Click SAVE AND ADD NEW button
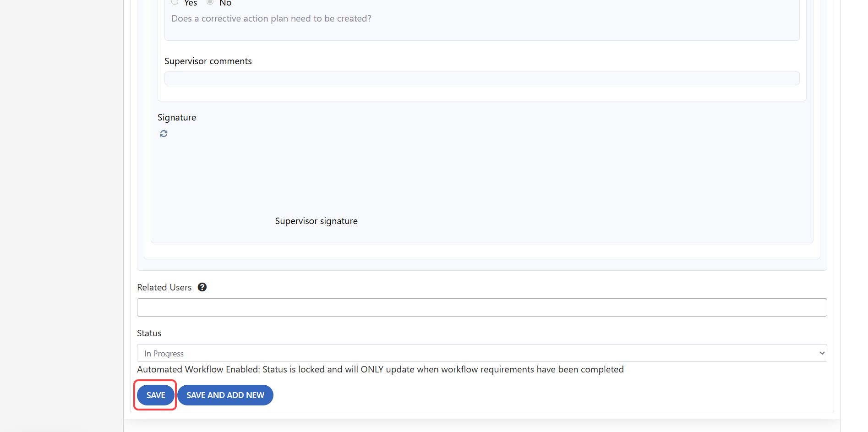This screenshot has height=432, width=868. click(225, 395)
